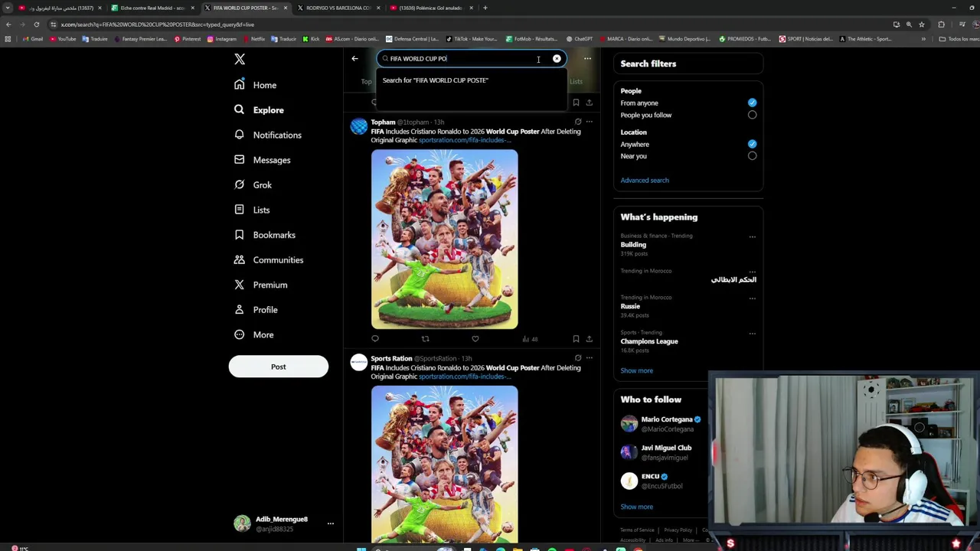The image size is (980, 551).
Task: Open Topham post three-dot menu
Action: 589,122
